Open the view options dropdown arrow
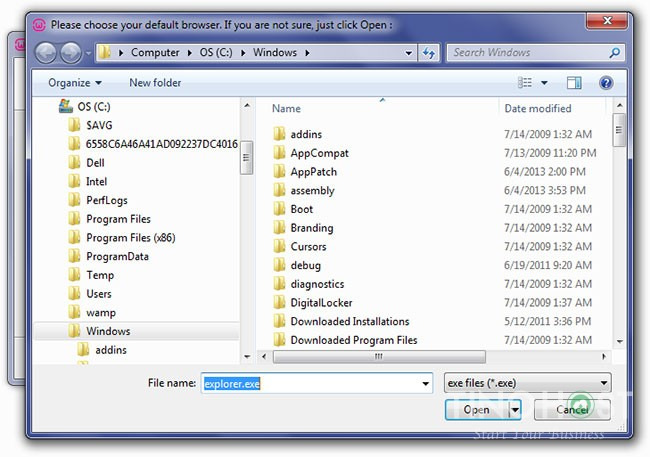 [x=544, y=83]
